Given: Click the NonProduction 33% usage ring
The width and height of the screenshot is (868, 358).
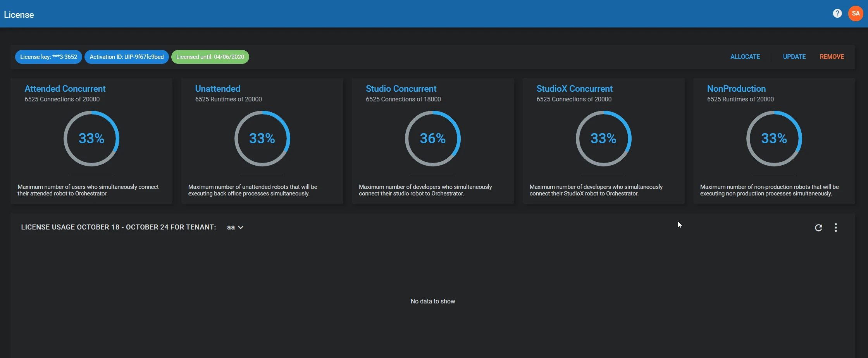Looking at the screenshot, I should (774, 139).
